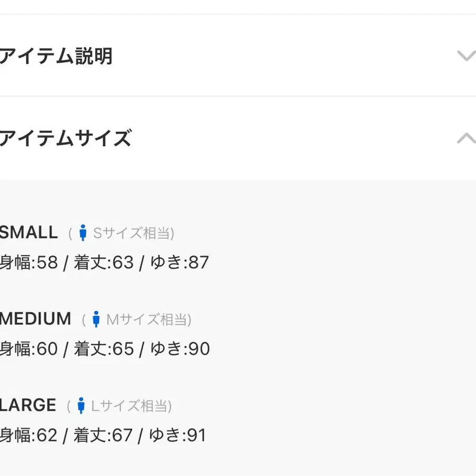Select the MEDIUM size label

[35, 319]
